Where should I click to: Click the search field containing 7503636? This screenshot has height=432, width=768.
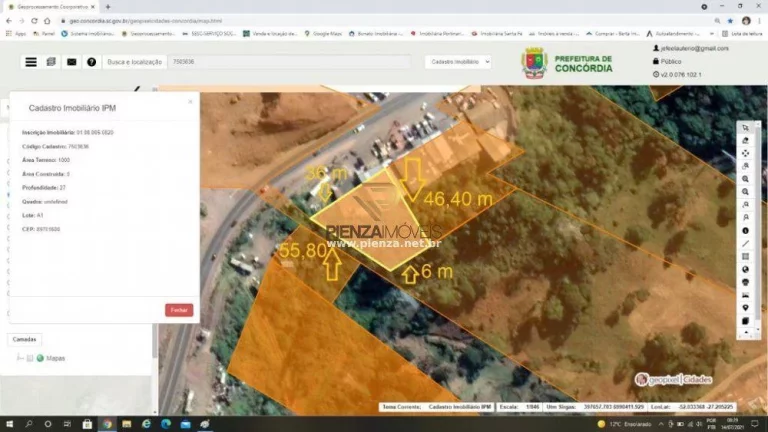(x=289, y=62)
